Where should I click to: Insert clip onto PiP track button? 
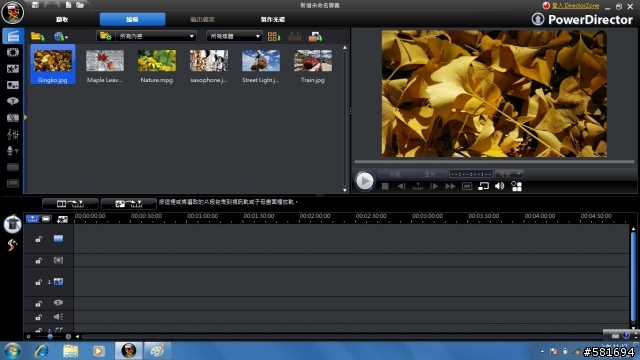[x=129, y=203]
